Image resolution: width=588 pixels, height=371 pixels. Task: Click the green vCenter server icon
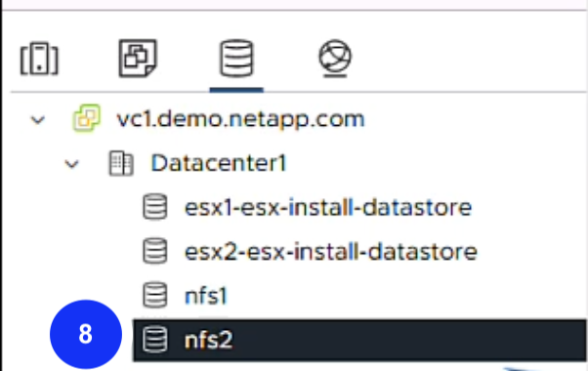87,118
